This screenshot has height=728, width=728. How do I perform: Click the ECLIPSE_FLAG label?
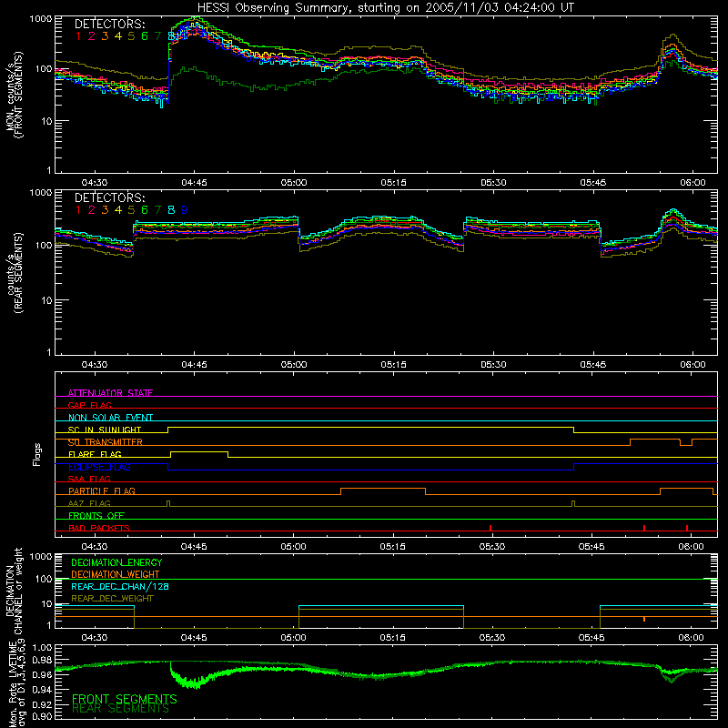click(99, 467)
